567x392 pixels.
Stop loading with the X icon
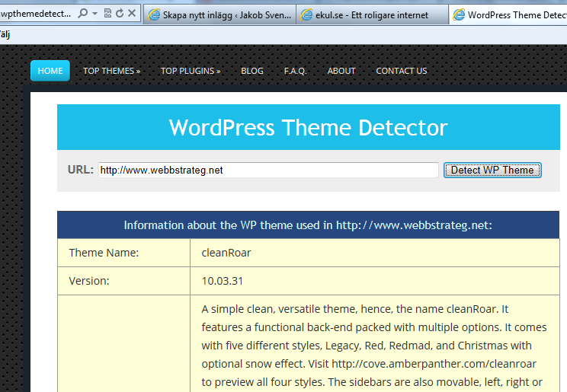pyautogui.click(x=132, y=14)
